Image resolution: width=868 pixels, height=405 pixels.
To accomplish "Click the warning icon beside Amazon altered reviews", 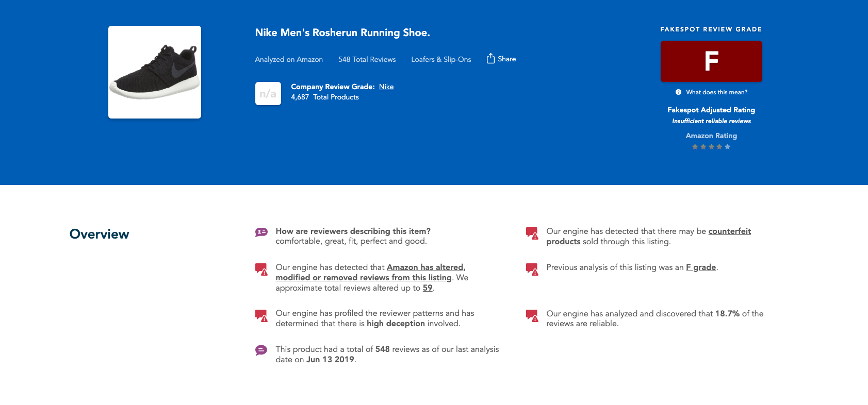I will [x=261, y=269].
